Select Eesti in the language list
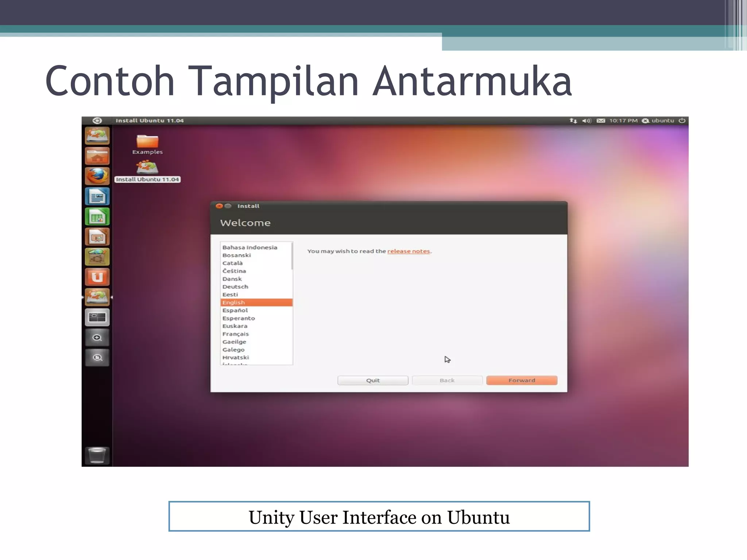747x560 pixels. [256, 295]
